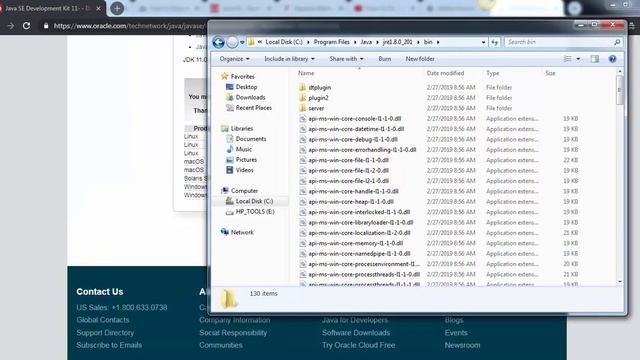Open Try Oracle Cloud Free link
Image resolution: width=640 pixels, height=360 pixels.
[x=358, y=345]
